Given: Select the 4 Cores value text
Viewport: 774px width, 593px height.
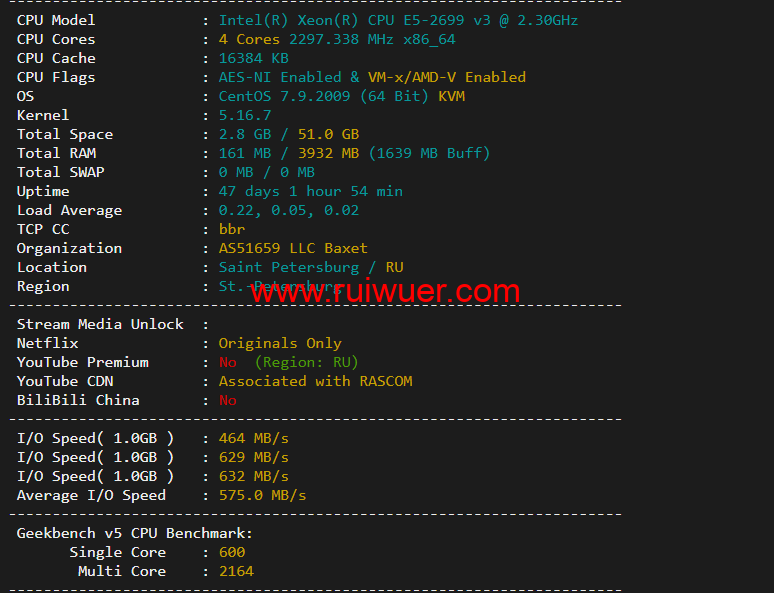Looking at the screenshot, I should (249, 40).
